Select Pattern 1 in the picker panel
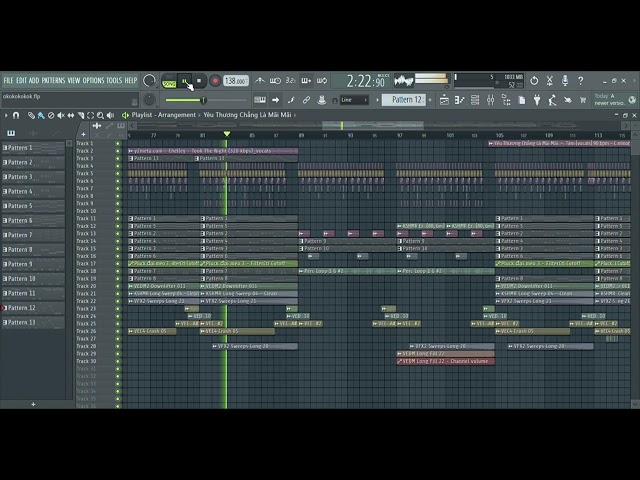Viewport: 640px width, 480px height. pyautogui.click(x=33, y=148)
